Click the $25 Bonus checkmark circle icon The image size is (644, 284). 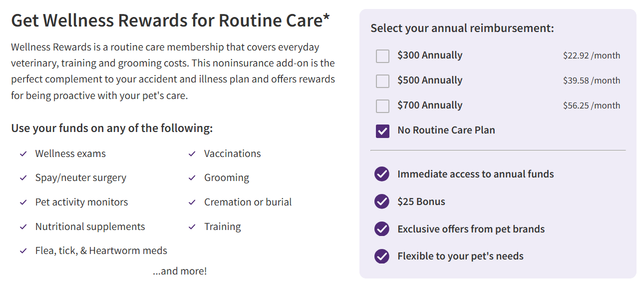[382, 201]
